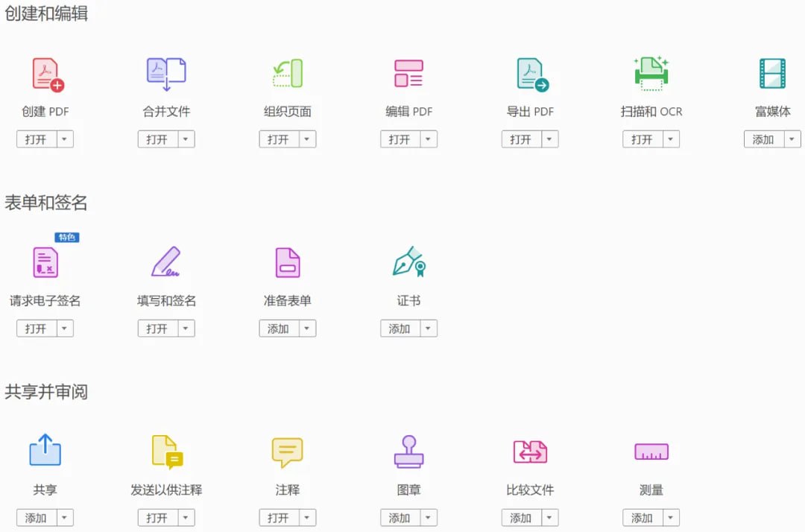Viewport: 805px width, 532px height.
Task: Click the 请求电子签名 label text
Action: 45,300
